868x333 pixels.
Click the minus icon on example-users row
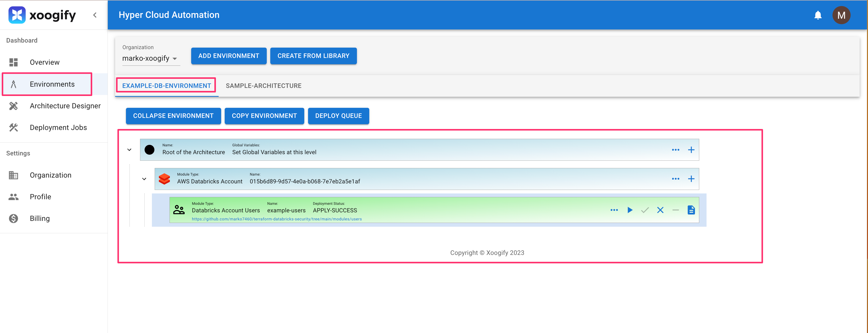tap(675, 210)
